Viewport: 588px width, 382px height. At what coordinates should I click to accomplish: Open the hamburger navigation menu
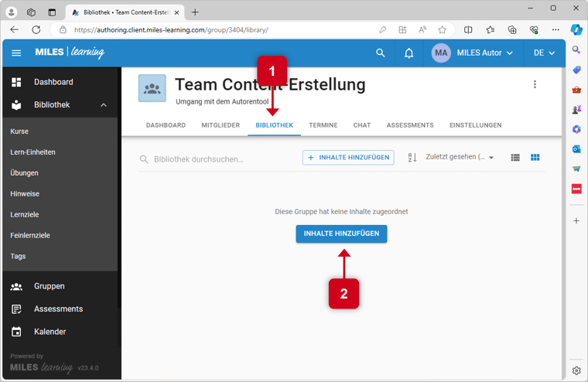[x=16, y=53]
